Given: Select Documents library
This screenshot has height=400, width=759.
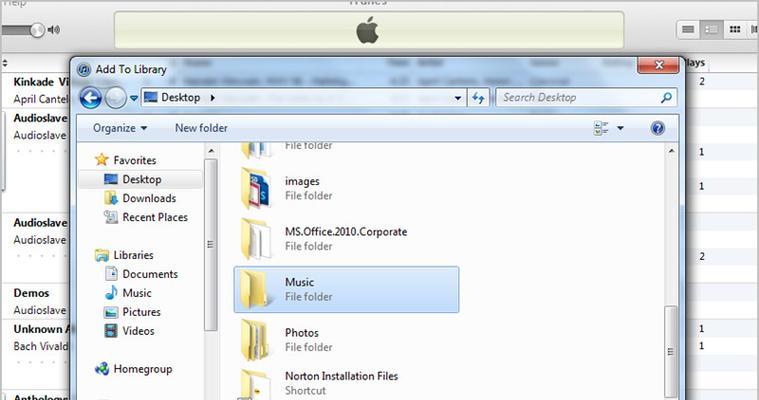Looking at the screenshot, I should [x=150, y=274].
